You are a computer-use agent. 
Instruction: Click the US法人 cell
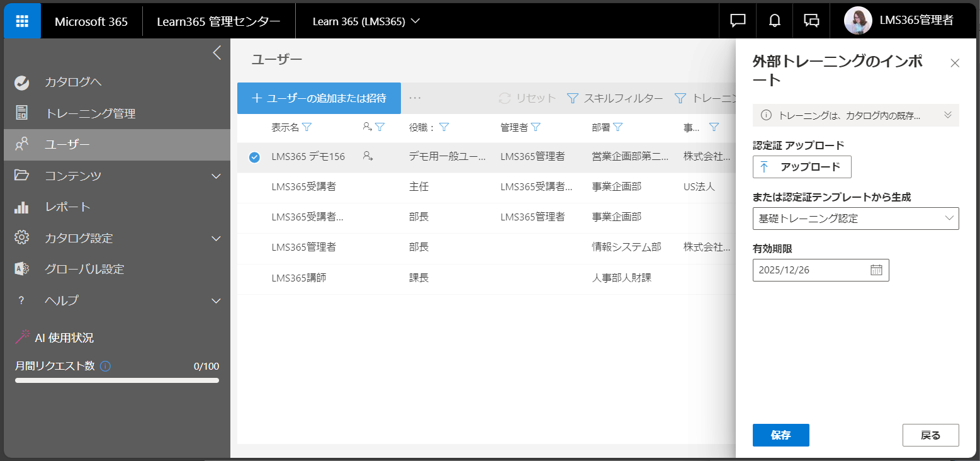tap(699, 187)
